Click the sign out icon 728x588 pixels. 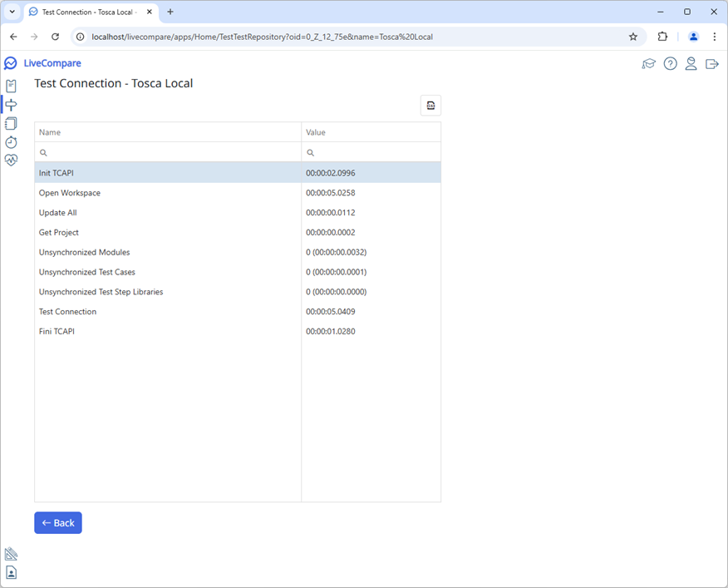pos(711,63)
